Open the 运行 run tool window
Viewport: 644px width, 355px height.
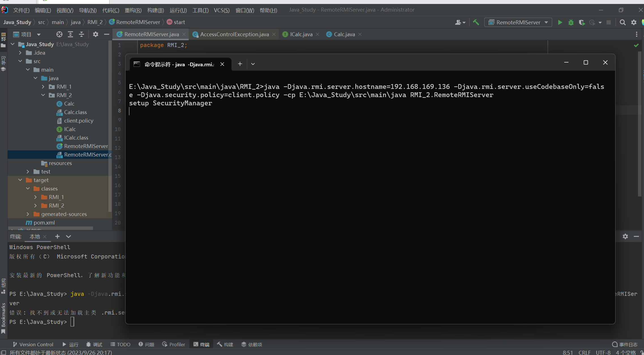(70, 345)
